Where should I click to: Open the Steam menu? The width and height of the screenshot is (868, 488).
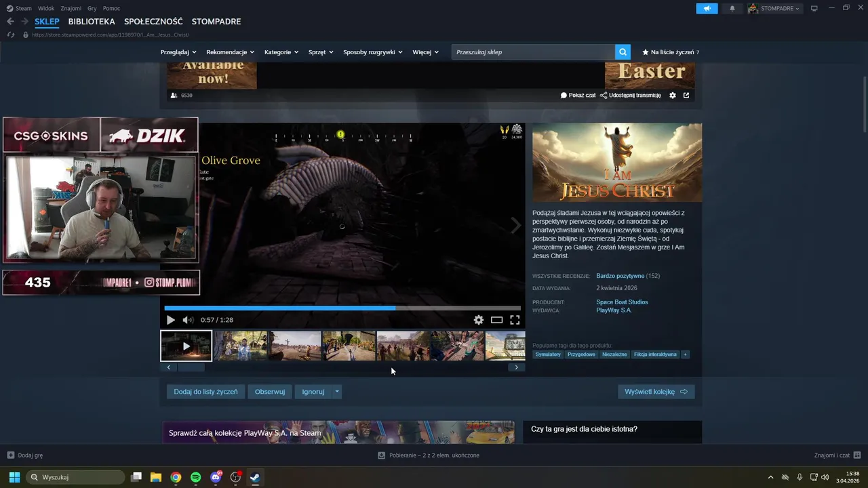pos(19,8)
